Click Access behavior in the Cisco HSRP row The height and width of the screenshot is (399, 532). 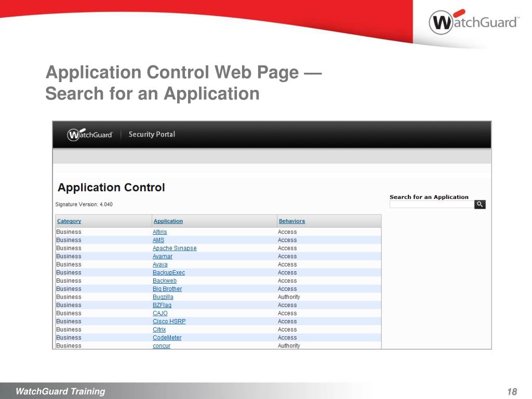287,321
